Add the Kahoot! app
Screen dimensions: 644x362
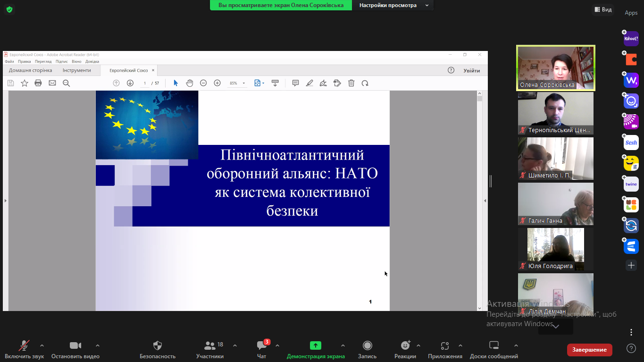631,39
